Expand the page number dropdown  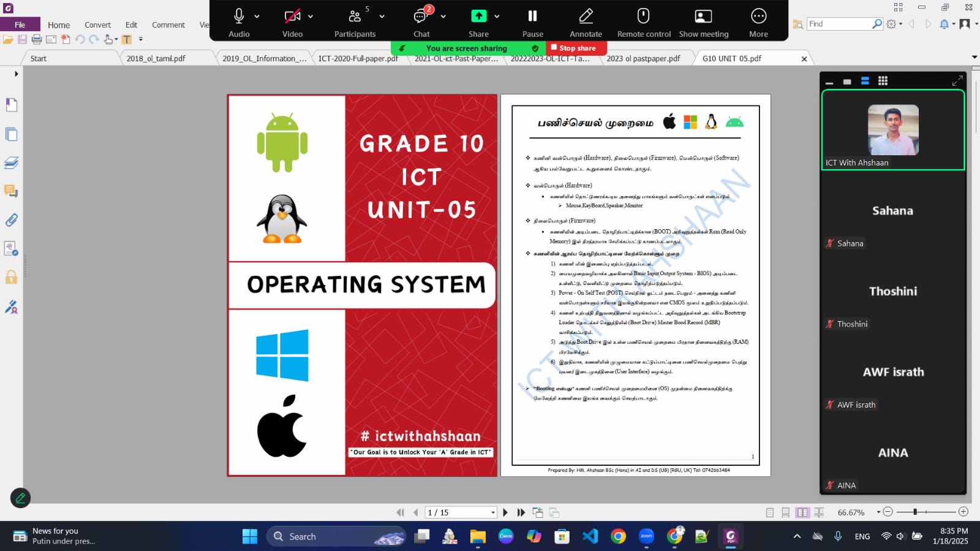[492, 512]
